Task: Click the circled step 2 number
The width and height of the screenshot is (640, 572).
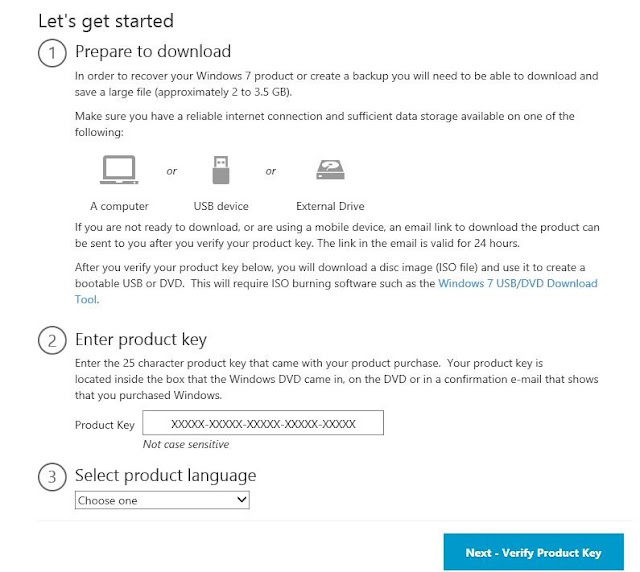Action: pyautogui.click(x=52, y=341)
